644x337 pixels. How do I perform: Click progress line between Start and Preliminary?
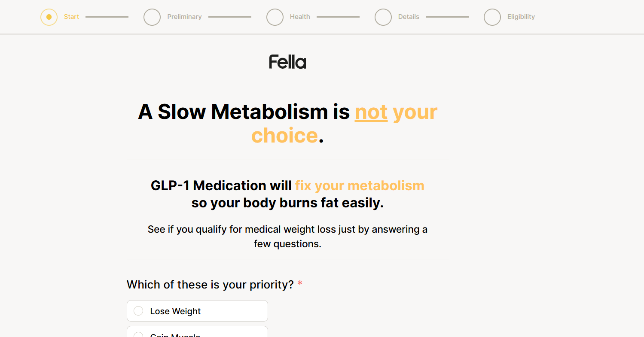click(x=107, y=17)
